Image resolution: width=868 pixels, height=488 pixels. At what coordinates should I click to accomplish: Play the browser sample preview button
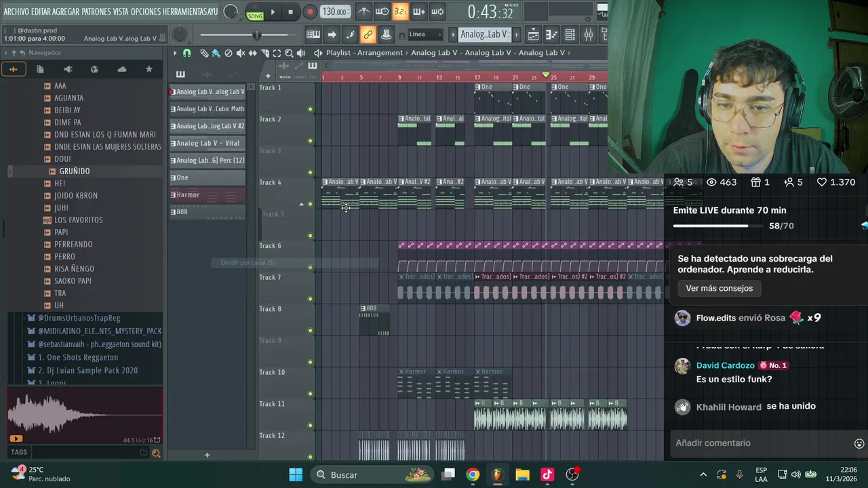point(16,439)
